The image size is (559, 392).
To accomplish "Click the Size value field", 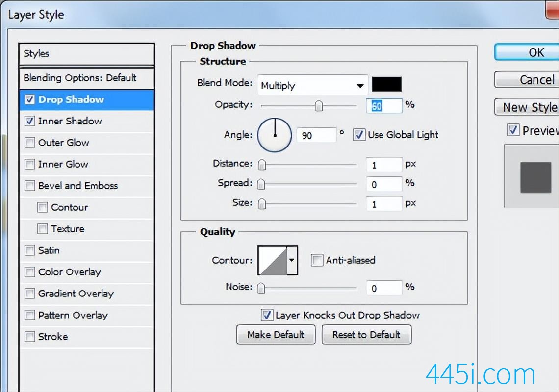I will pos(384,204).
